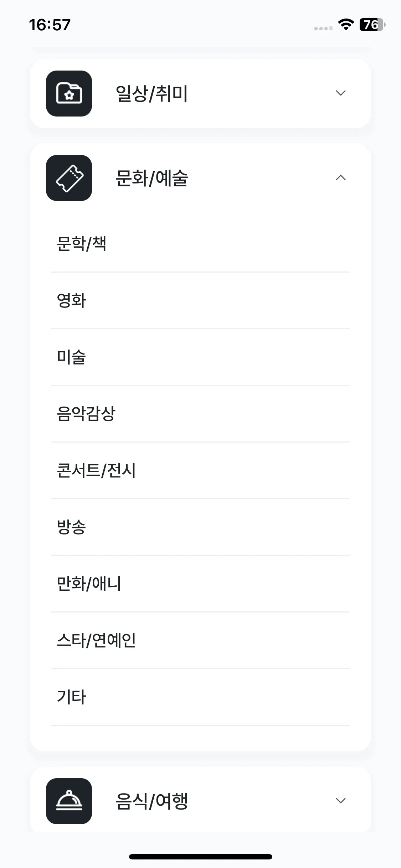Pick the 만화/애니 subcategory
This screenshot has height=868, width=401.
point(200,584)
